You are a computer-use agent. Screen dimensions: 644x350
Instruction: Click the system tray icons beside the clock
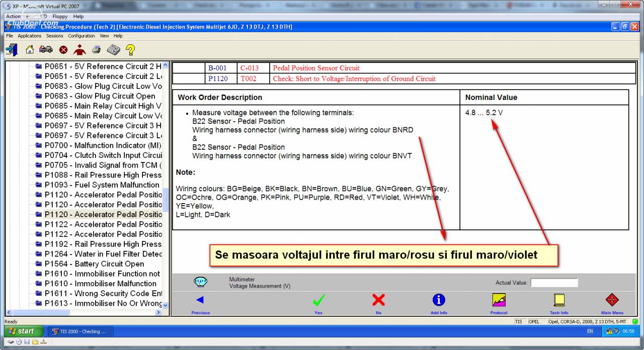pos(612,331)
